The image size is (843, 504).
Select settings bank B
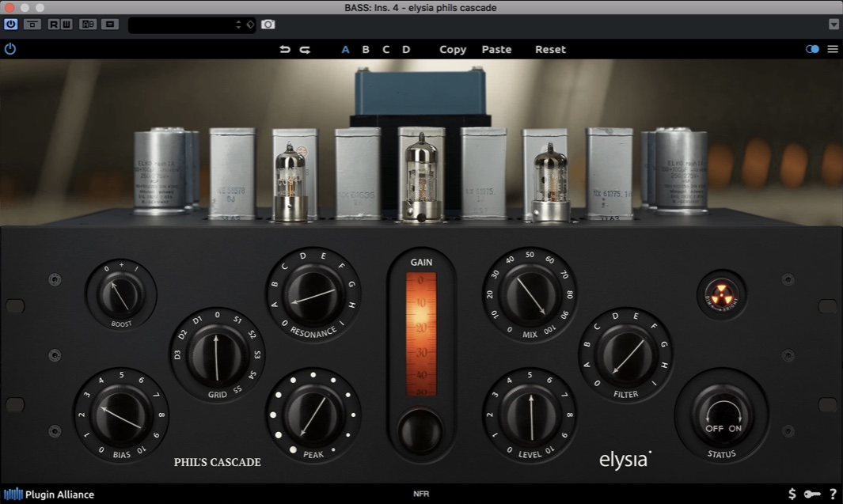click(x=366, y=49)
